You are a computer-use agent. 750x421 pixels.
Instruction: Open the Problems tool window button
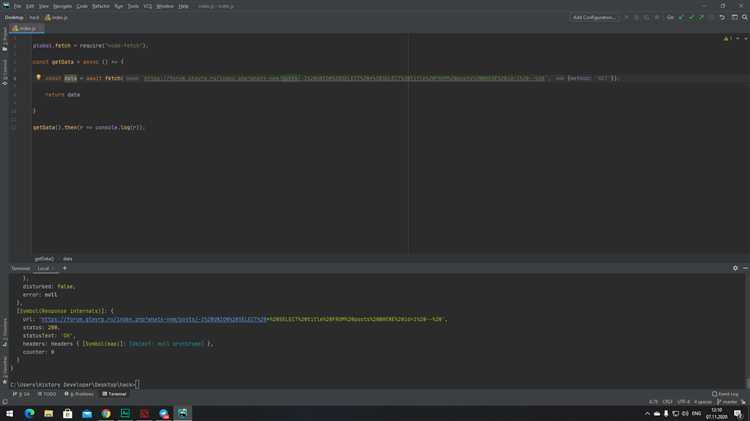click(77, 394)
